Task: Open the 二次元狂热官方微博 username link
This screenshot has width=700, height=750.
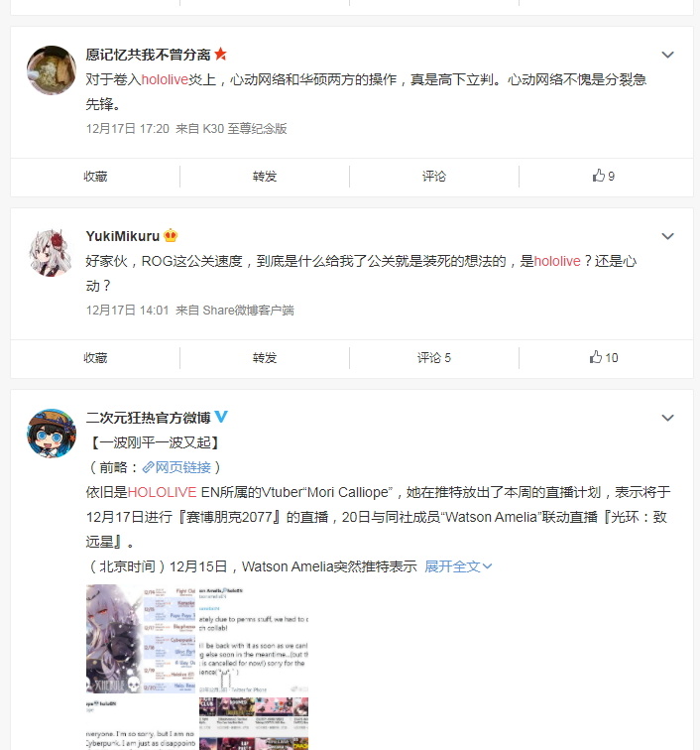Action: click(x=148, y=418)
